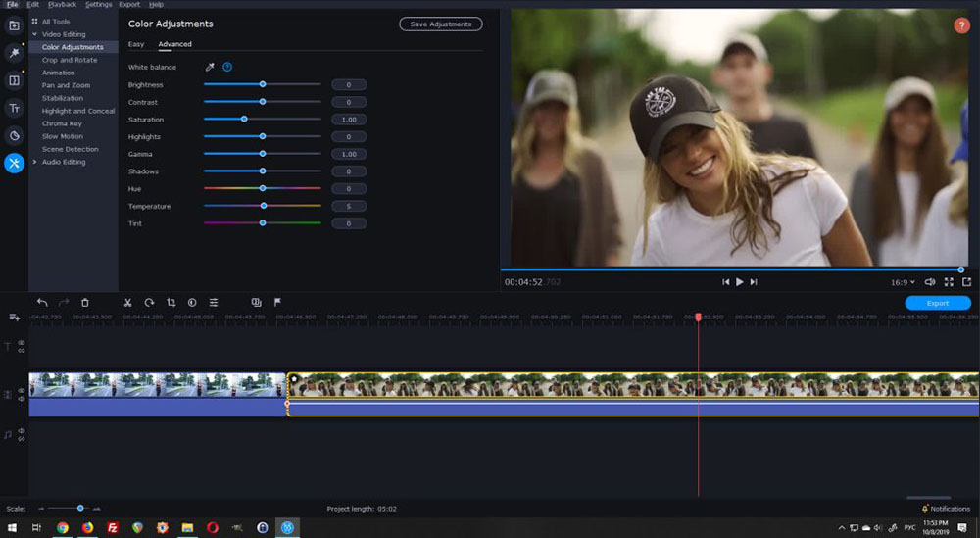Mute the music audio track
Image resolution: width=980 pixels, height=538 pixels.
[x=22, y=431]
